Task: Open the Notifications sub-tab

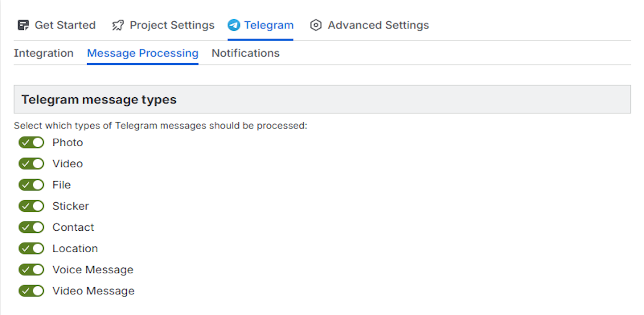Action: (x=245, y=53)
